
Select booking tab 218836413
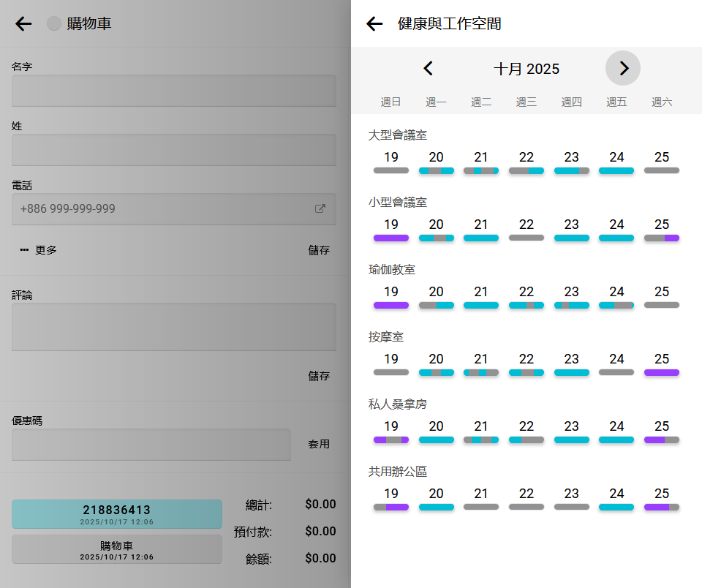(x=117, y=513)
